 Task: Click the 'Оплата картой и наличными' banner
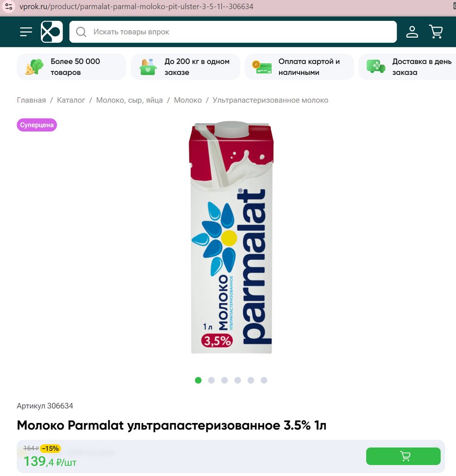[x=299, y=67]
